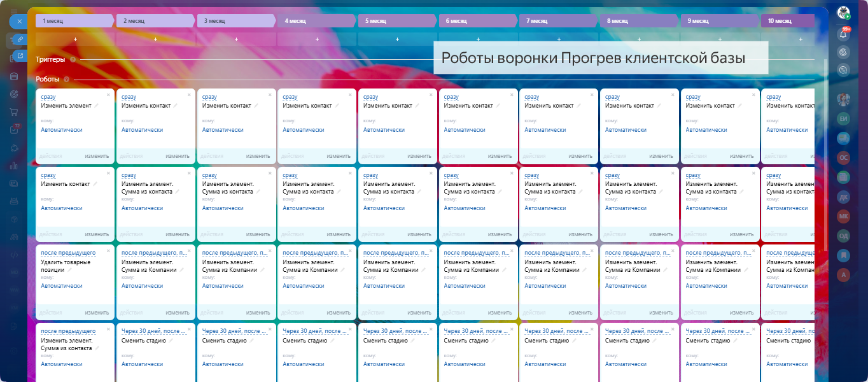This screenshot has height=382, width=868.
Task: Add a trigger under the 7 месяц stage
Action: coord(559,39)
